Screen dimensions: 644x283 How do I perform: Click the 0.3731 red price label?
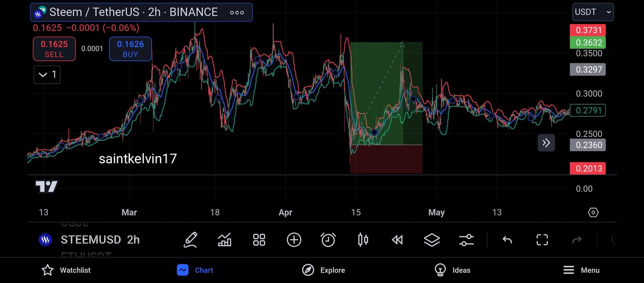tap(588, 30)
